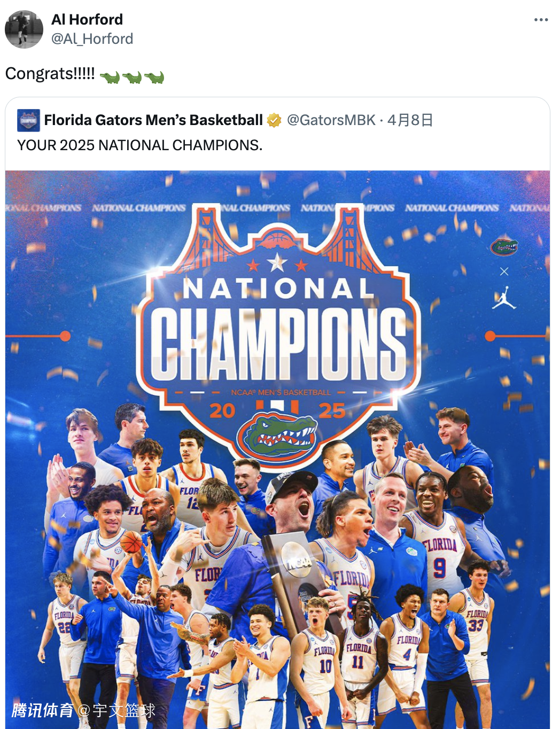The width and height of the screenshot is (560, 729).
Task: Click the 4月8日 date of quoted post
Action: [410, 120]
